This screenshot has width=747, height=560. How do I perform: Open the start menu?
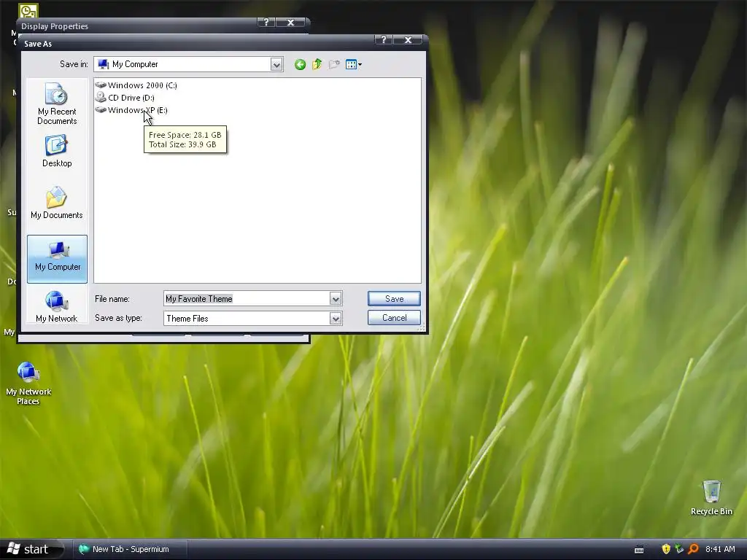(x=31, y=550)
